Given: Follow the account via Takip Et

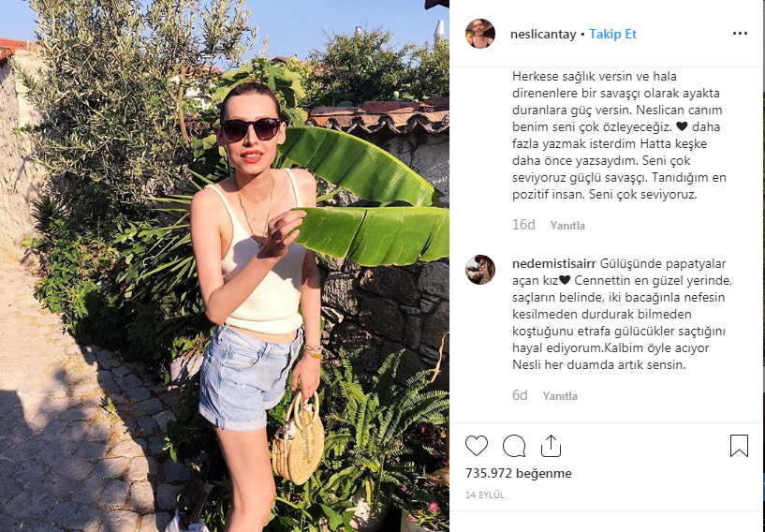Looking at the screenshot, I should coord(612,34).
